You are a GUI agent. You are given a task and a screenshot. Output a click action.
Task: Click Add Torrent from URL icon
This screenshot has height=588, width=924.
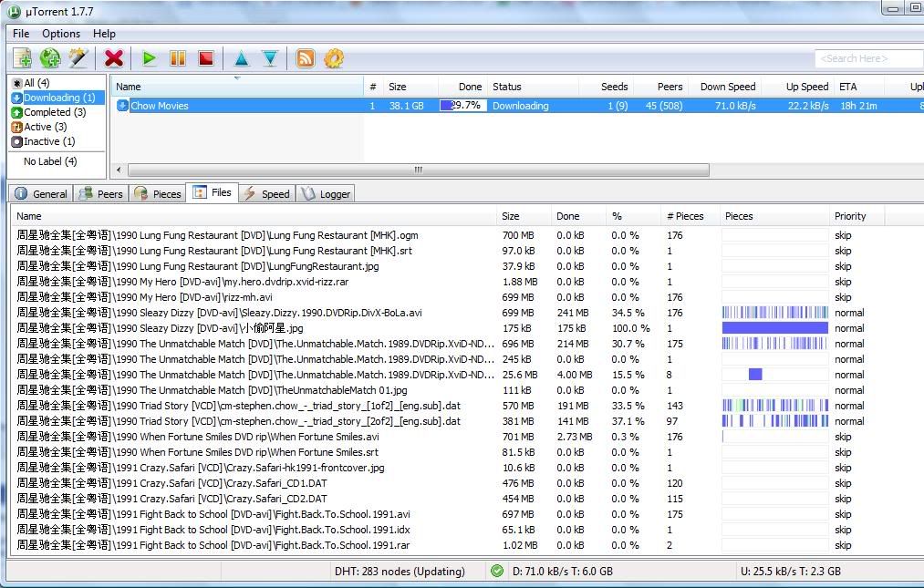pos(50,58)
